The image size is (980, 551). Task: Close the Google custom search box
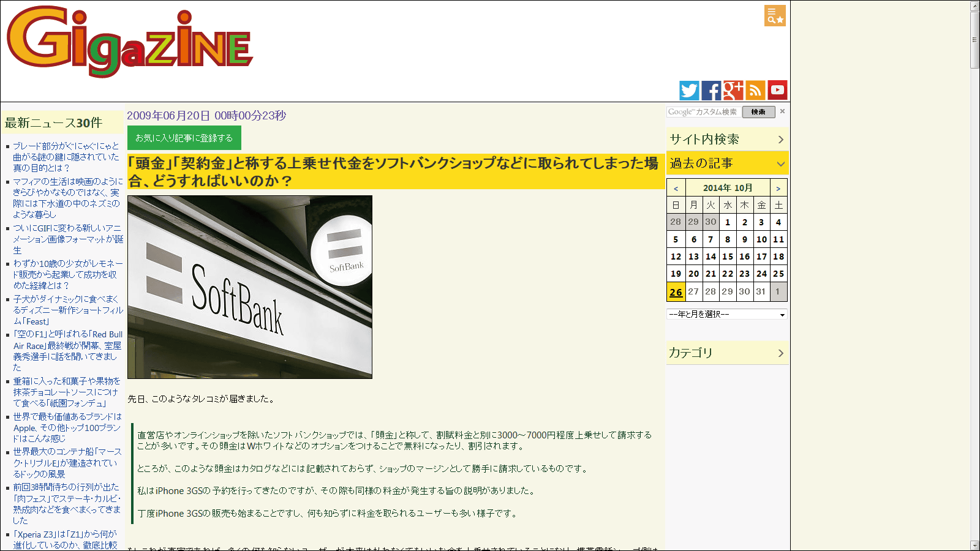pos(782,111)
